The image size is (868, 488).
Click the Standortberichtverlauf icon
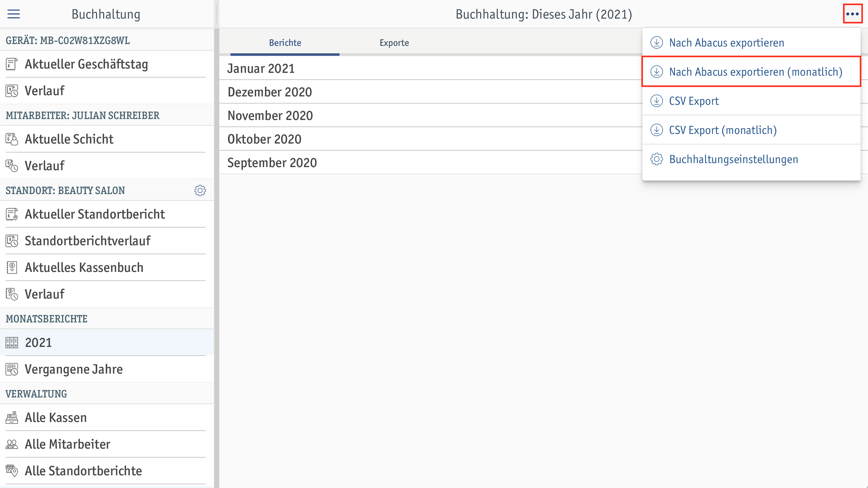[x=12, y=241]
